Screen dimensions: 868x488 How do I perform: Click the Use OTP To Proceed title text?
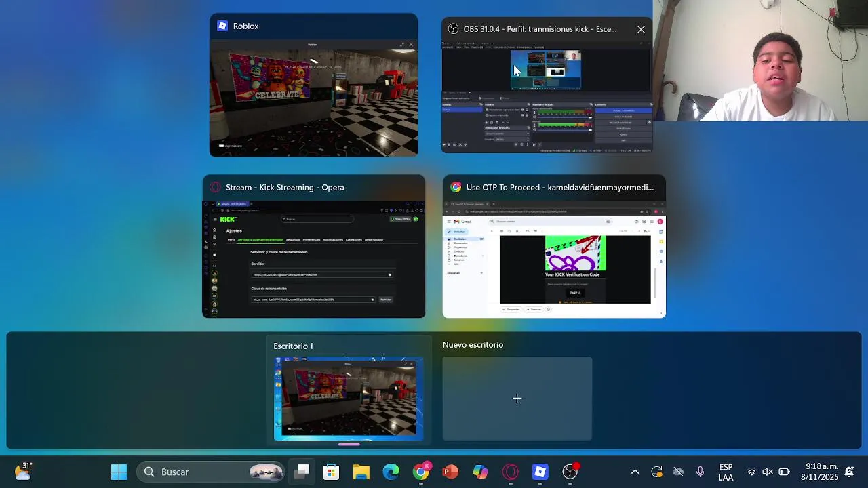coord(560,187)
